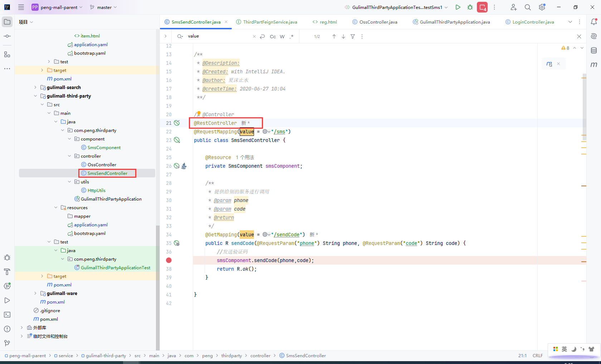
Task: Toggle new line search option
Action: tap(263, 36)
